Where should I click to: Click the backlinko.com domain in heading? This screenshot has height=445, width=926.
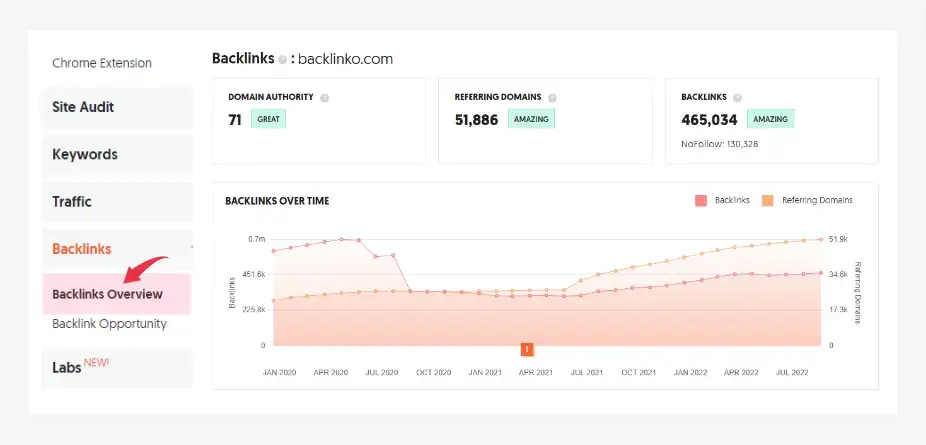[346, 59]
